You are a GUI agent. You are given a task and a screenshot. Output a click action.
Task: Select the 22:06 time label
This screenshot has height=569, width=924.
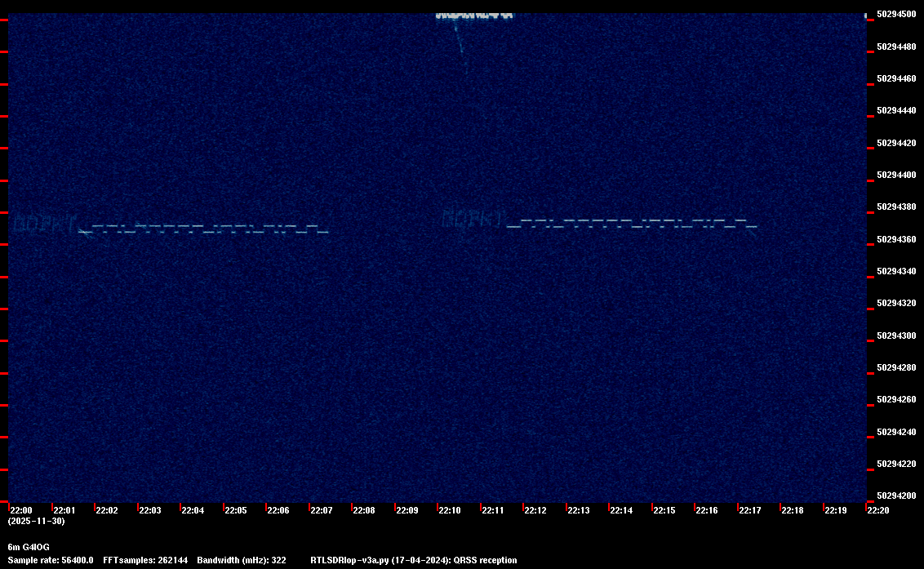point(278,510)
